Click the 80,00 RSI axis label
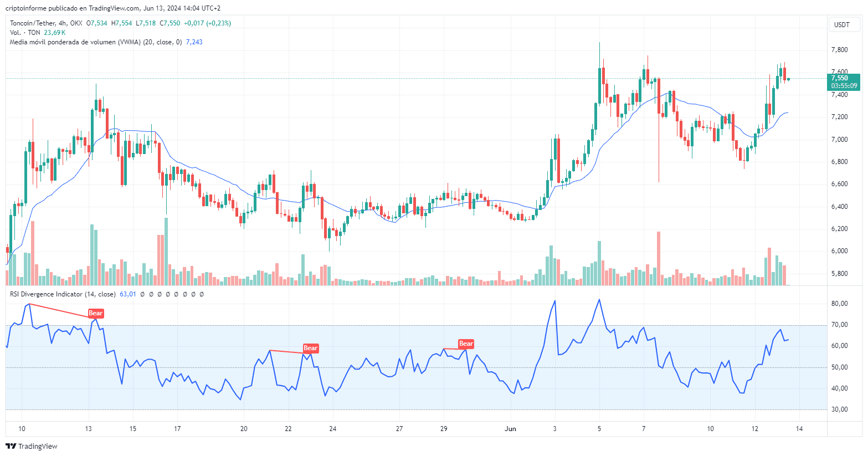 [839, 304]
